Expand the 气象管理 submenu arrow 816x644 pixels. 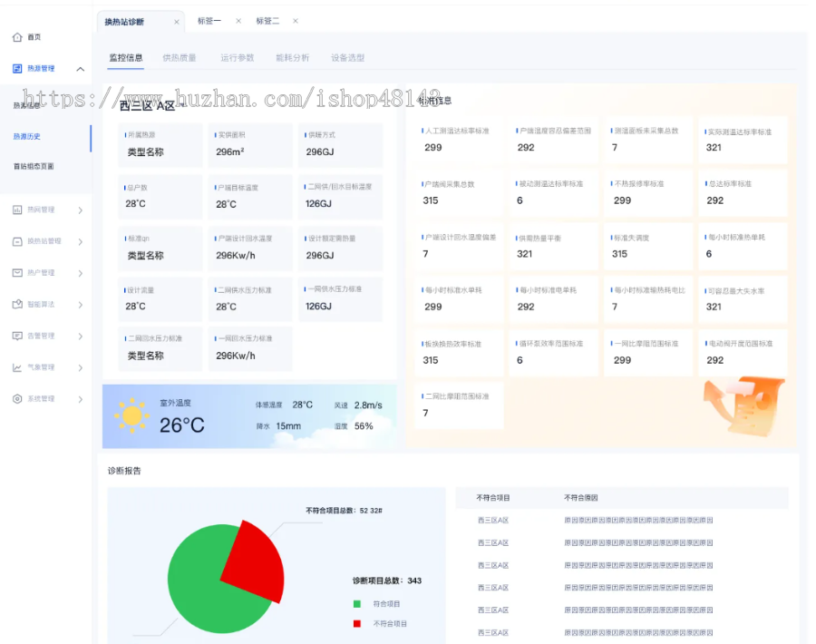pyautogui.click(x=80, y=368)
